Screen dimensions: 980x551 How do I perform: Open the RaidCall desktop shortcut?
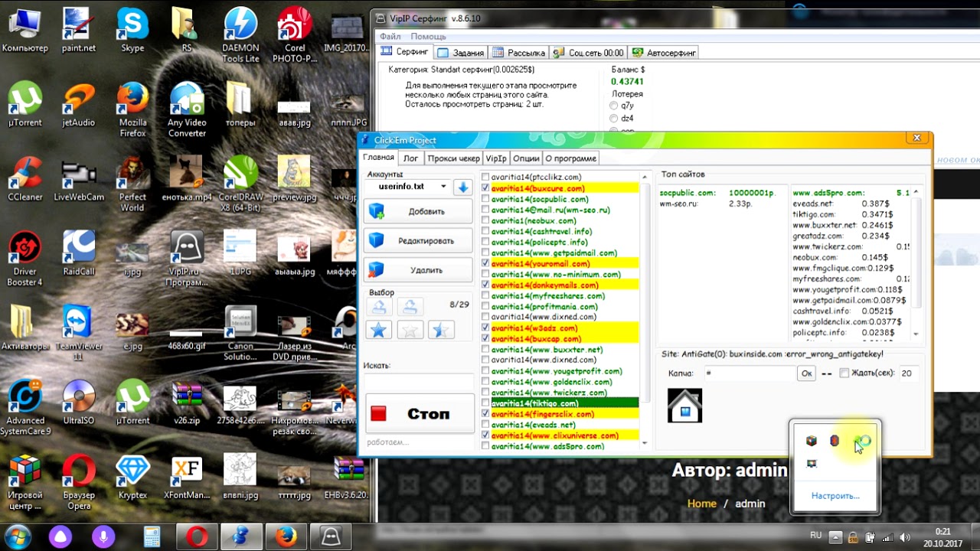coord(78,253)
